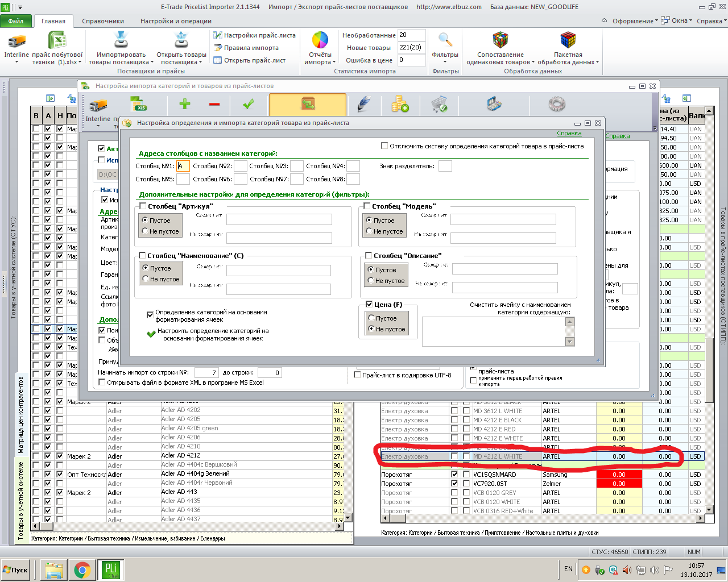This screenshot has height=582, width=728.
Task: Click the open price list ribbon item
Action: [x=249, y=60]
